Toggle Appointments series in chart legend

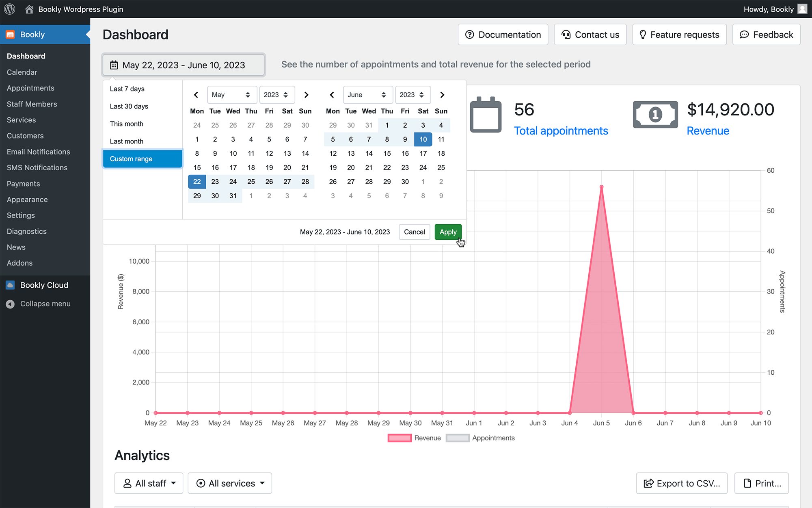480,438
